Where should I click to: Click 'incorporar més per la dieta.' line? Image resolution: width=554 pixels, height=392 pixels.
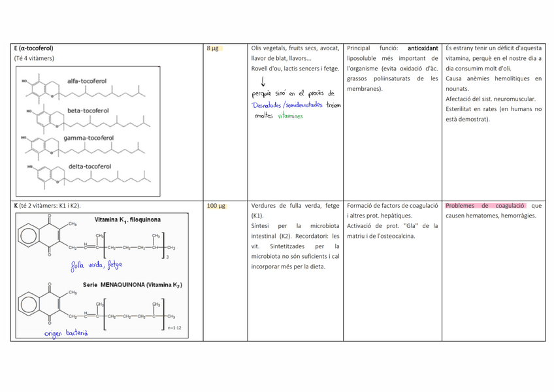pyautogui.click(x=288, y=267)
